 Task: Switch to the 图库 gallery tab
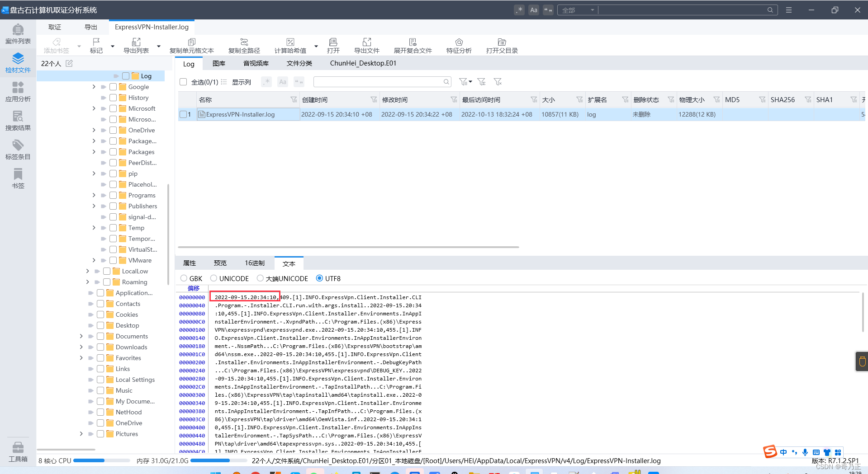click(x=219, y=63)
